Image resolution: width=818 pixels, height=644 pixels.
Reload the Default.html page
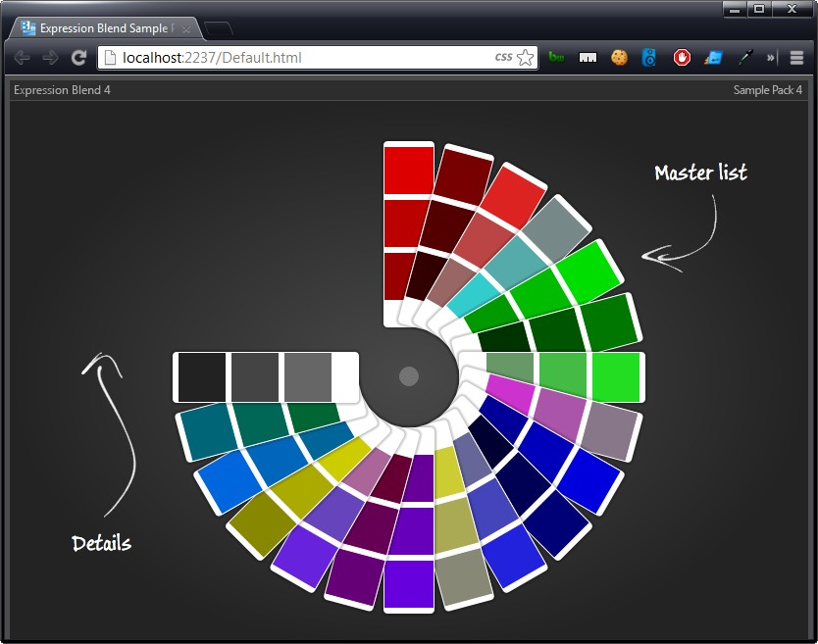78,58
